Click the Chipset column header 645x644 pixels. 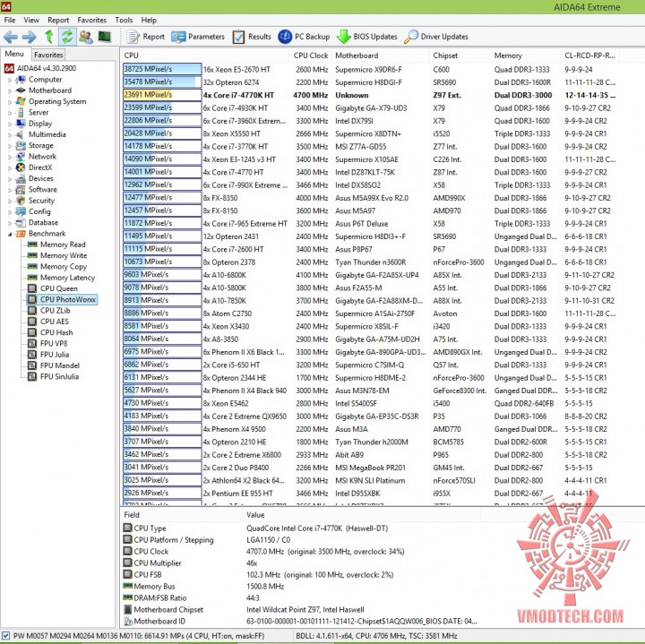(x=460, y=56)
